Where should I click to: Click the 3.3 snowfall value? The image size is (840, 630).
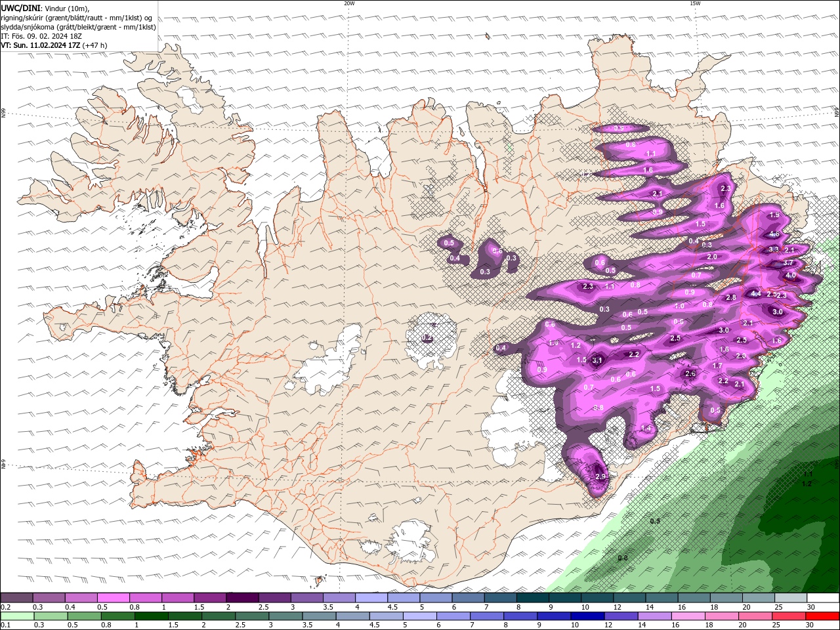pyautogui.click(x=774, y=249)
